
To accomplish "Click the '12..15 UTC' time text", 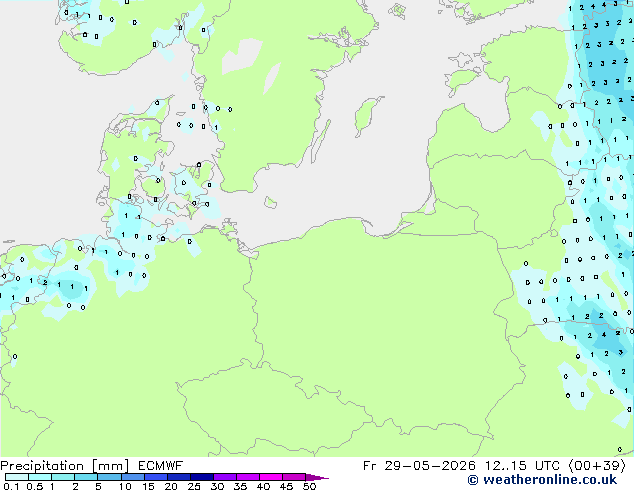I will coord(522,466).
